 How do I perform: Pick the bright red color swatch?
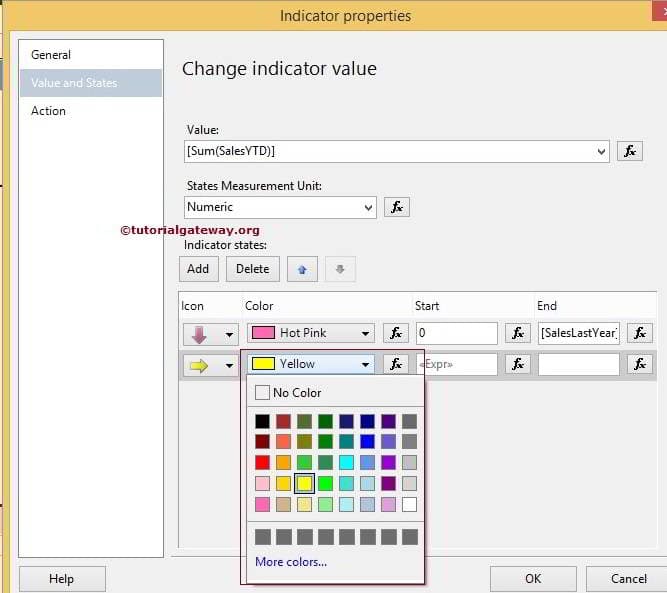coord(262,462)
